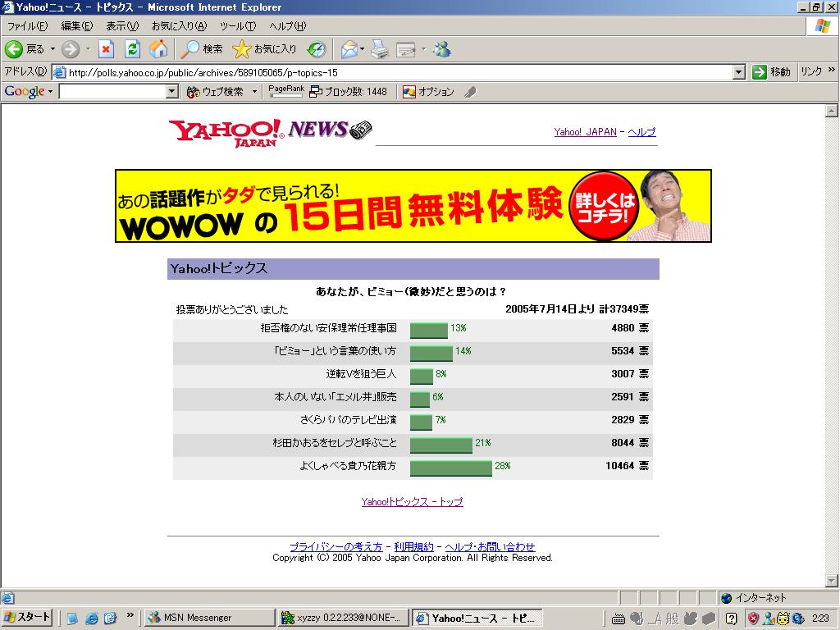Image resolution: width=840 pixels, height=630 pixels.
Task: Click the Google toolbar web search (ウェブ検索) button
Action: (216, 92)
